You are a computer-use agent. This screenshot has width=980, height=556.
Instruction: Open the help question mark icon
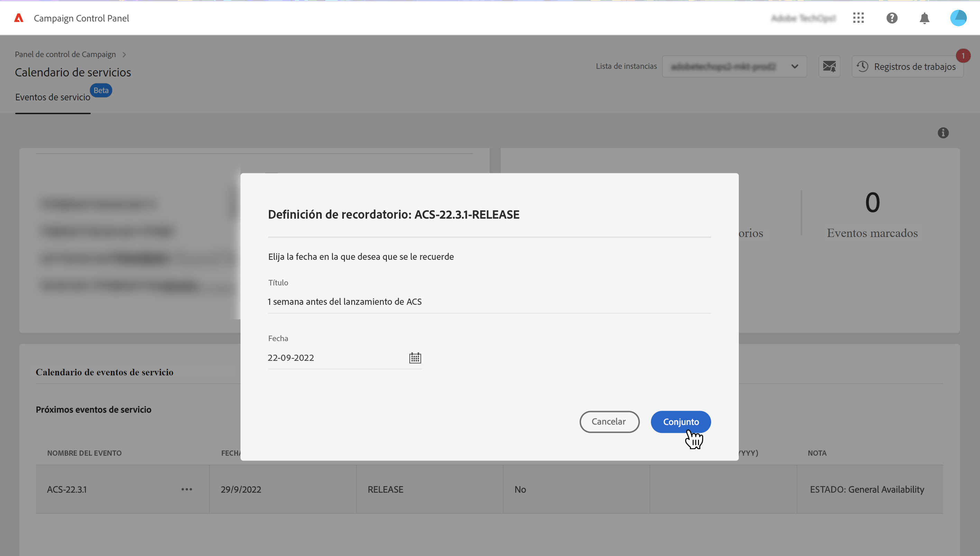(x=892, y=18)
